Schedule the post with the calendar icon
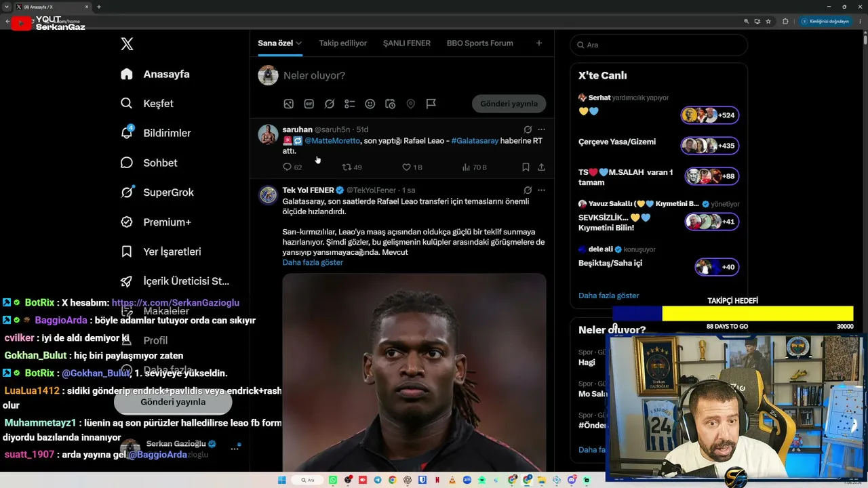This screenshot has height=488, width=868. click(x=391, y=104)
